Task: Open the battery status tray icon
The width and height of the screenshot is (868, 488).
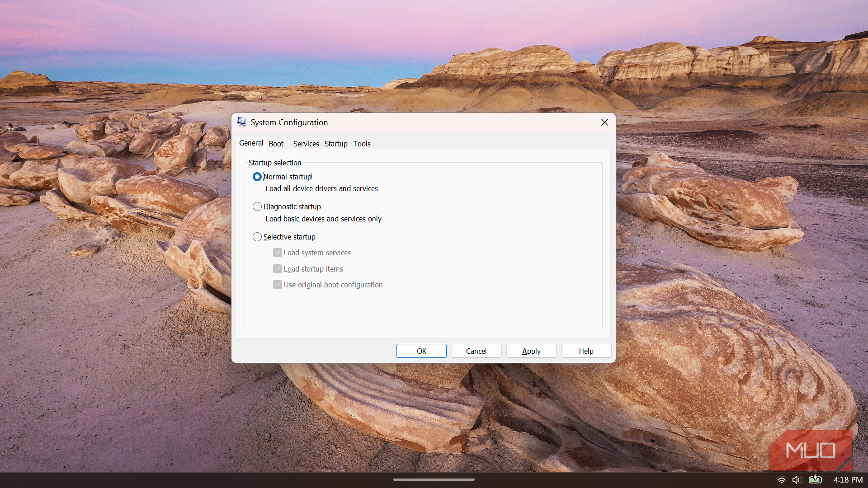Action: coord(816,479)
